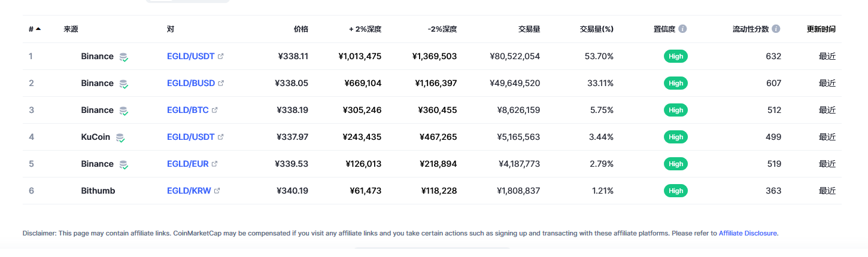Click the High badge in the EGLD/KRW row
Viewport: 868px width, 257px height.
[676, 191]
